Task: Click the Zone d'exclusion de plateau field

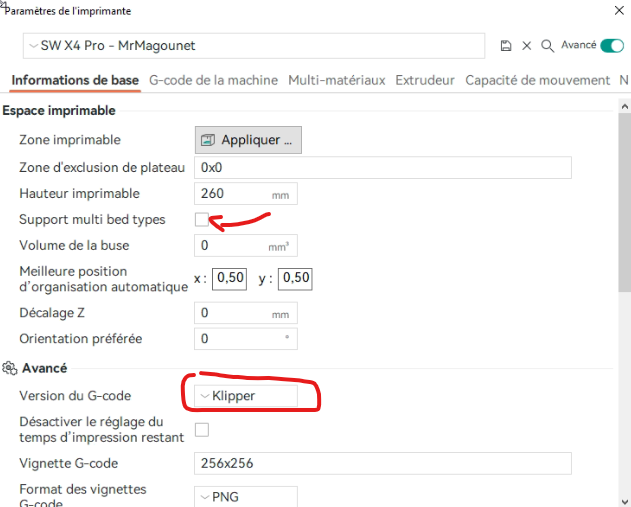Action: (383, 167)
